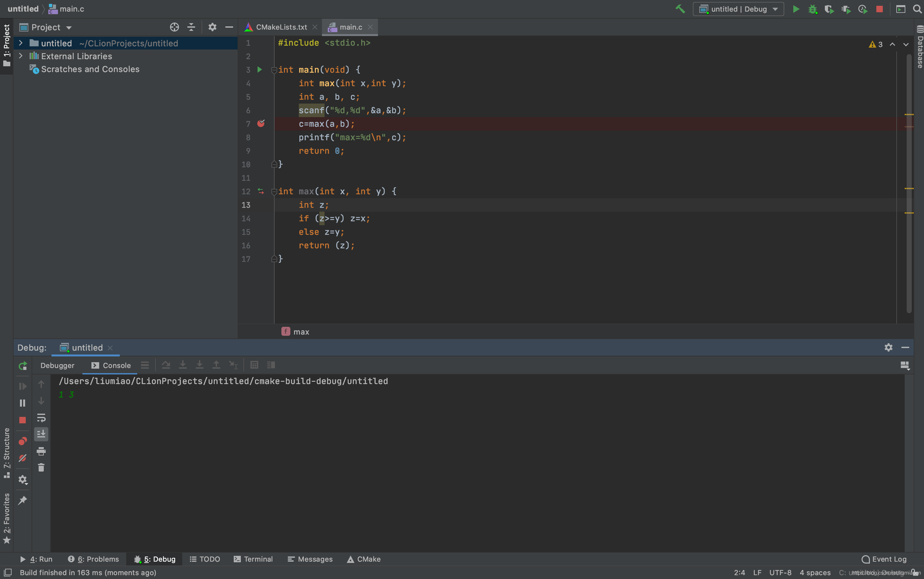The width and height of the screenshot is (924, 579).
Task: Click the Run button to execute program
Action: (x=795, y=9)
